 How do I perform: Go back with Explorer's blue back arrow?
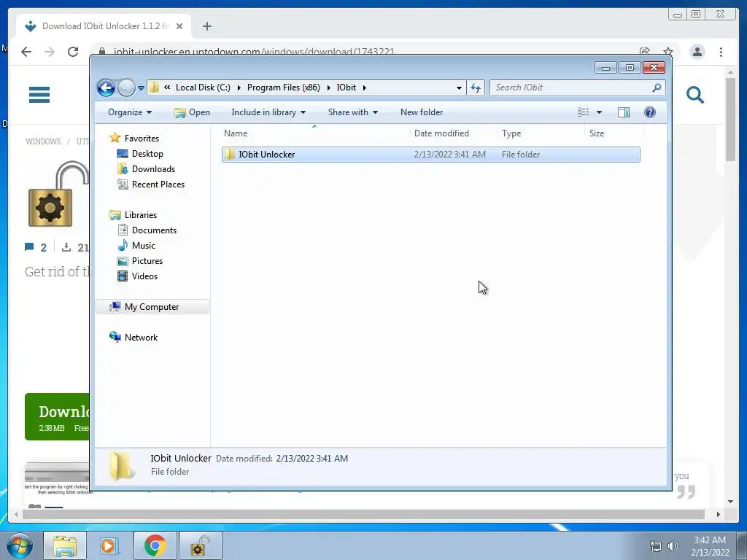coord(106,87)
